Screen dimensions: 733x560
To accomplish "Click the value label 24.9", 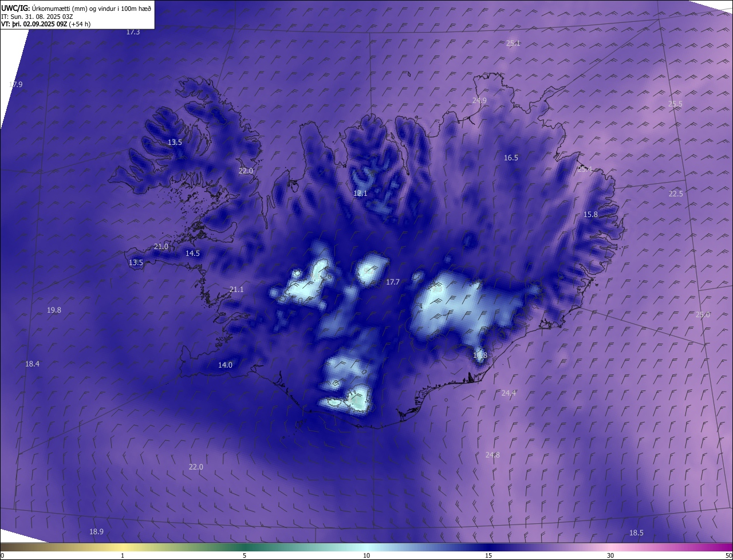I will (x=479, y=100).
